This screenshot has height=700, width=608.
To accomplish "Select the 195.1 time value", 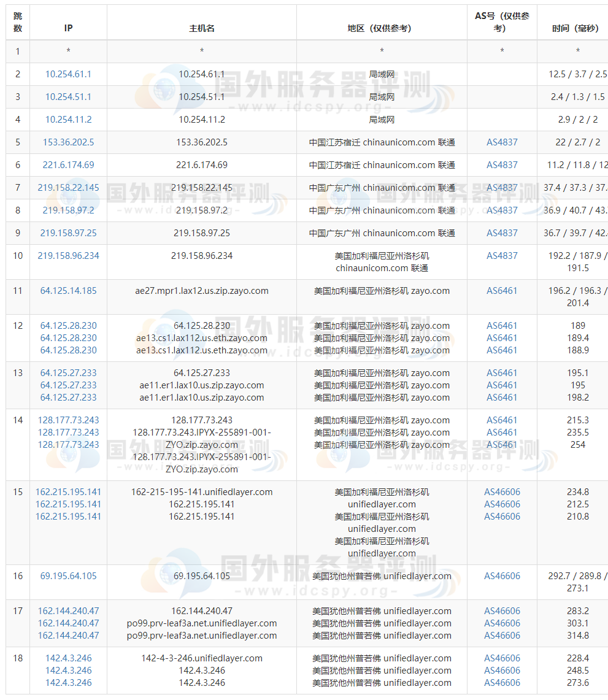I will click(578, 373).
